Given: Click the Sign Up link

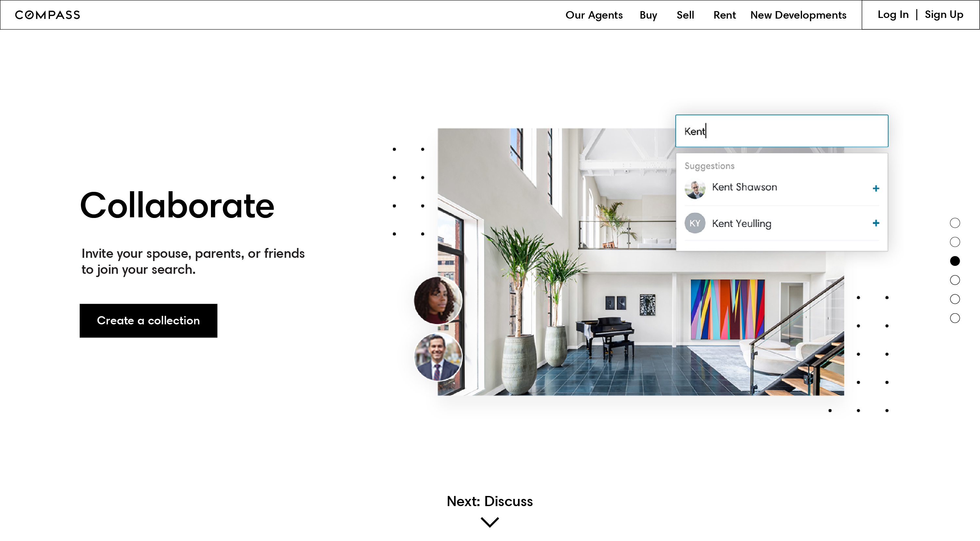Looking at the screenshot, I should coord(944,14).
